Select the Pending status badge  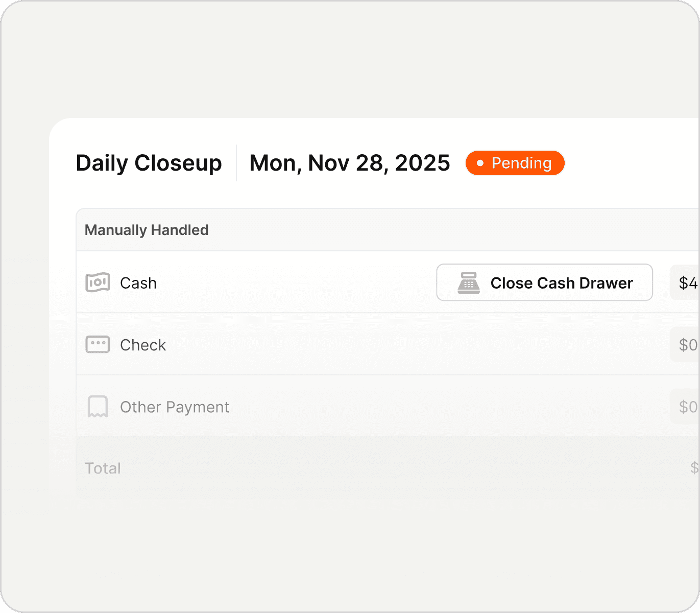tap(515, 163)
